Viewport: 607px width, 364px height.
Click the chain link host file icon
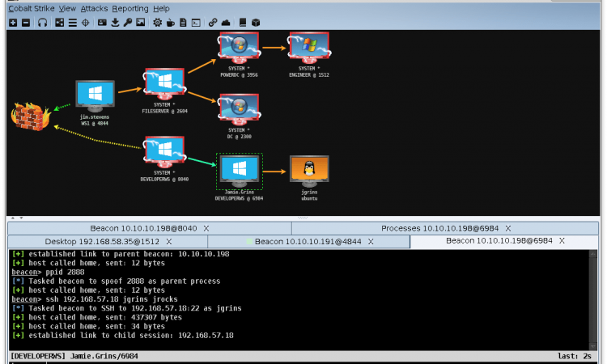click(x=213, y=23)
